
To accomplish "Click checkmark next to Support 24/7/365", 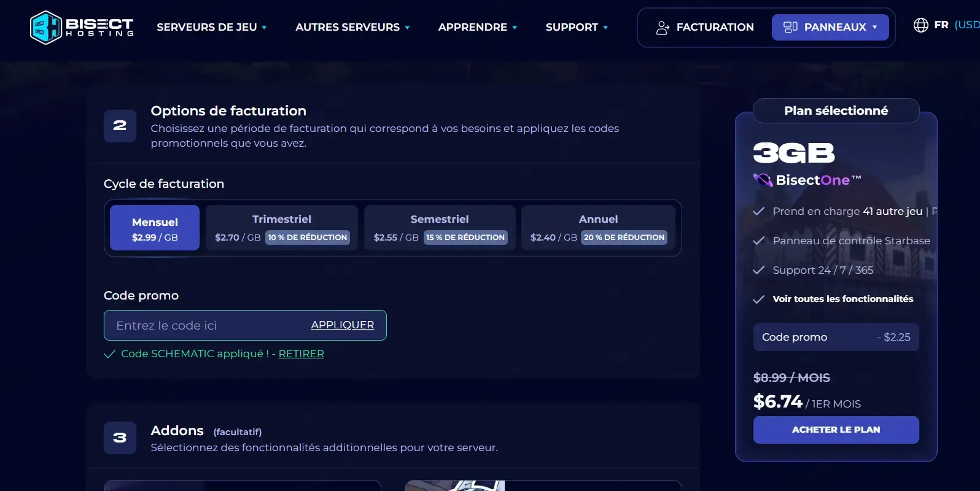I will click(759, 270).
